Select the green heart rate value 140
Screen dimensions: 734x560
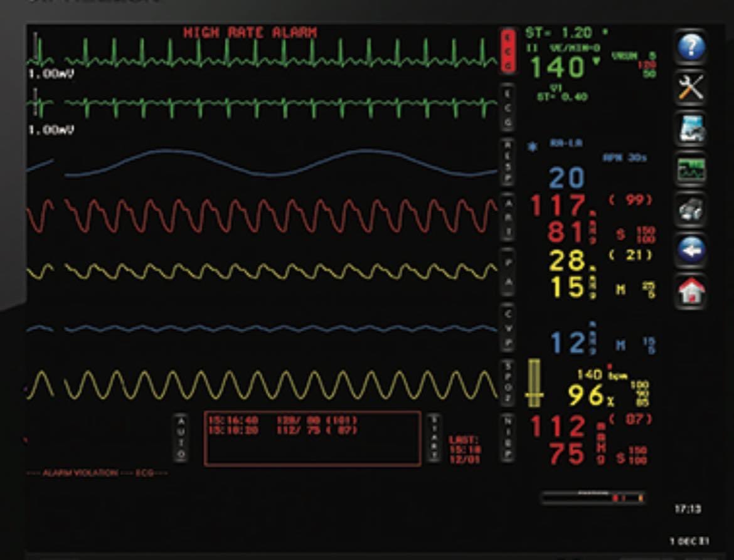(x=558, y=67)
